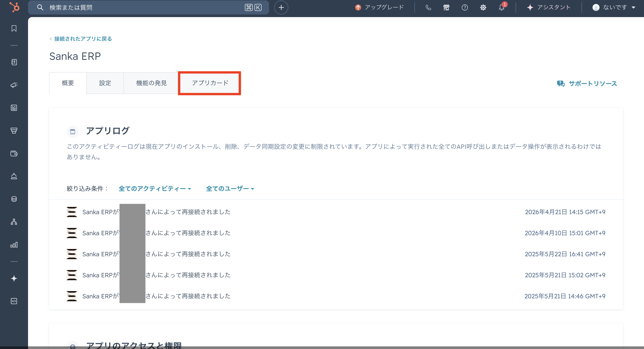Open the data management database sidebar icon
This screenshot has height=349, width=644.
pos(14,199)
